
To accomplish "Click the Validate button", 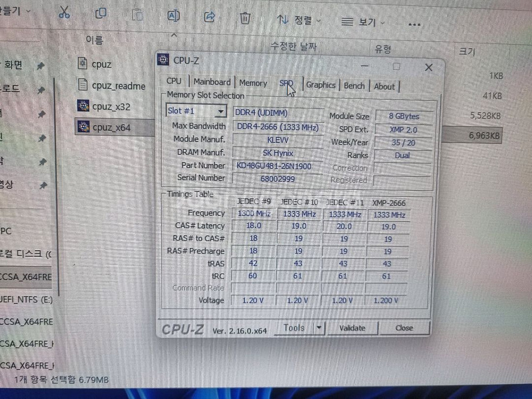I will [x=352, y=328].
